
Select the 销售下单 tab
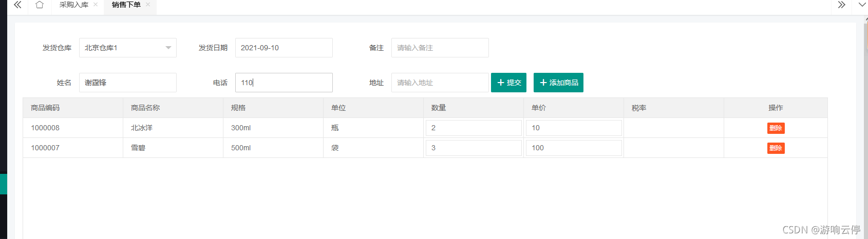(x=126, y=5)
